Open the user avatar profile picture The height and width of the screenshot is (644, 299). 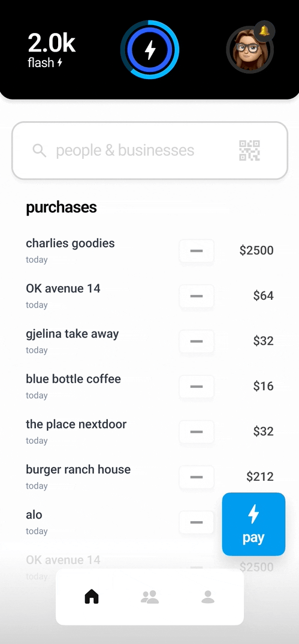pyautogui.click(x=249, y=50)
